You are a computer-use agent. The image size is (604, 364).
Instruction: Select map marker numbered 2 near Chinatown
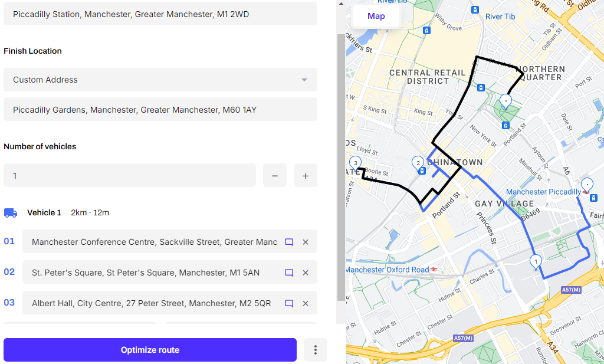[x=418, y=163]
